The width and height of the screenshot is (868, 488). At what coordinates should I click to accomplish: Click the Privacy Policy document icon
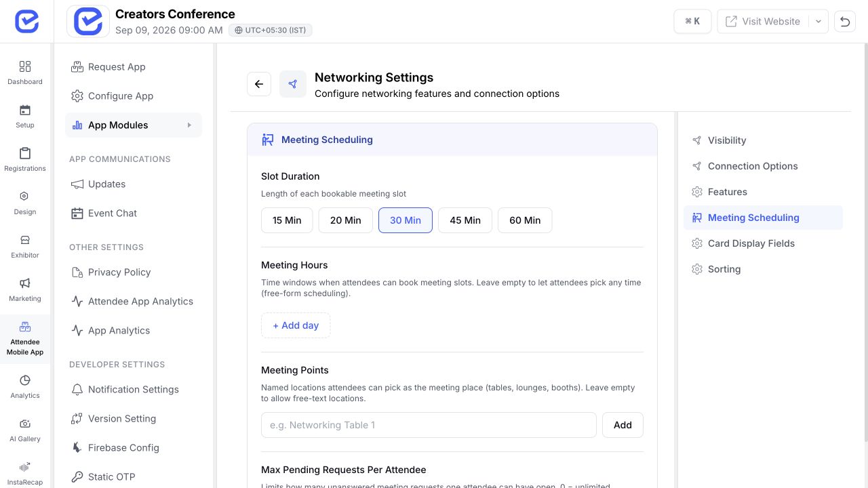click(77, 272)
